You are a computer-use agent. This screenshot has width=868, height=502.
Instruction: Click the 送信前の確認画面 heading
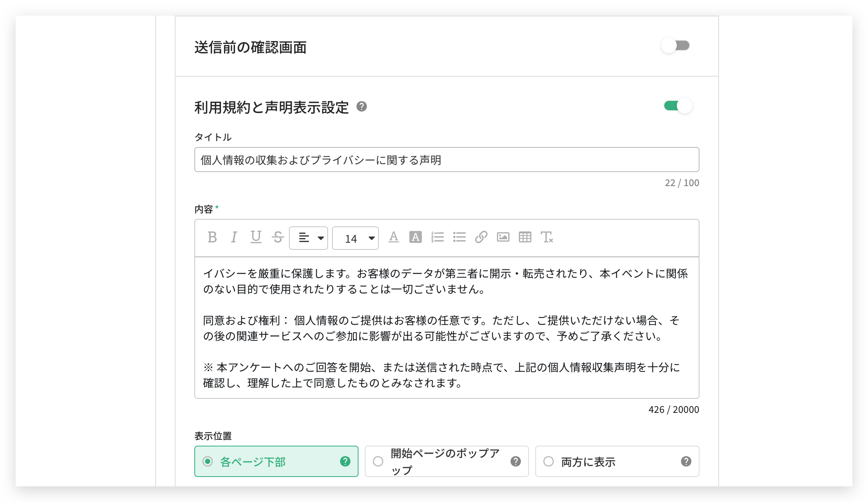[251, 47]
